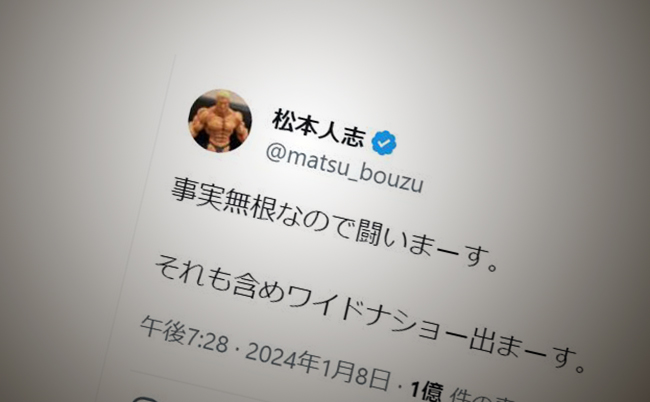Screen dimensions: 650x402
Task: Open the 松本人志 display name profile
Action: pos(319,128)
